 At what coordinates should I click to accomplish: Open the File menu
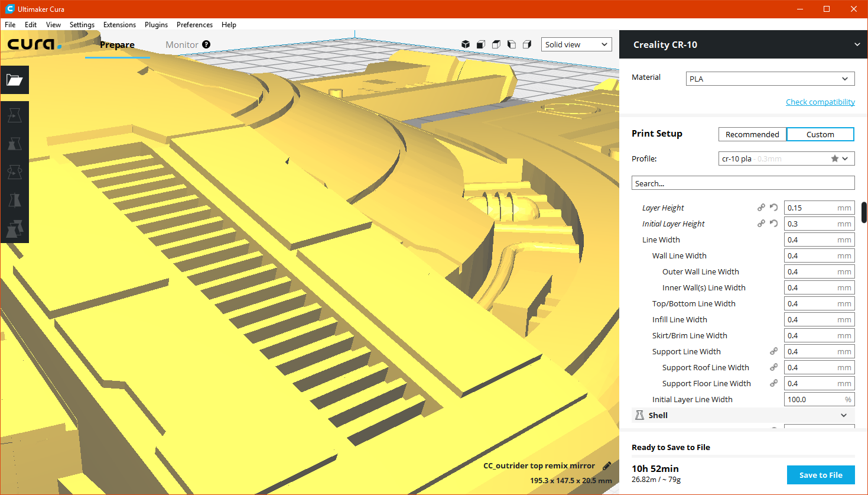point(10,25)
